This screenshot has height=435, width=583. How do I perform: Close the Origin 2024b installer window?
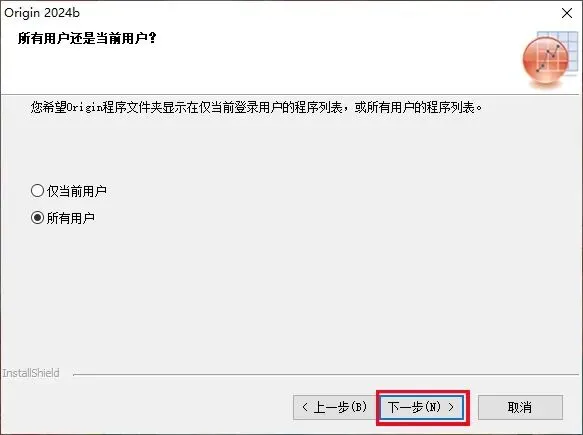[567, 13]
